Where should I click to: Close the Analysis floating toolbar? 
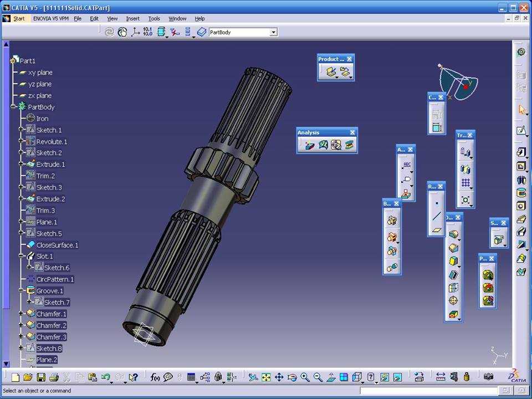point(352,132)
